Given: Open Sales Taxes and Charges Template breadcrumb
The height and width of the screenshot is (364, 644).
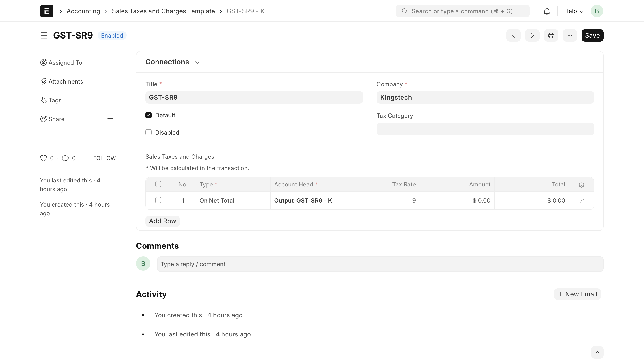Looking at the screenshot, I should [163, 11].
